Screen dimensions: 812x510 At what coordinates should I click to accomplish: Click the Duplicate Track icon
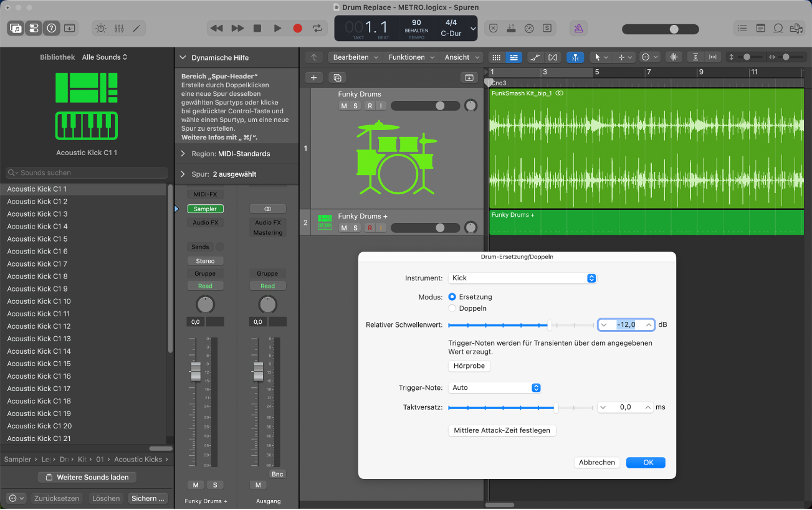pyautogui.click(x=337, y=78)
